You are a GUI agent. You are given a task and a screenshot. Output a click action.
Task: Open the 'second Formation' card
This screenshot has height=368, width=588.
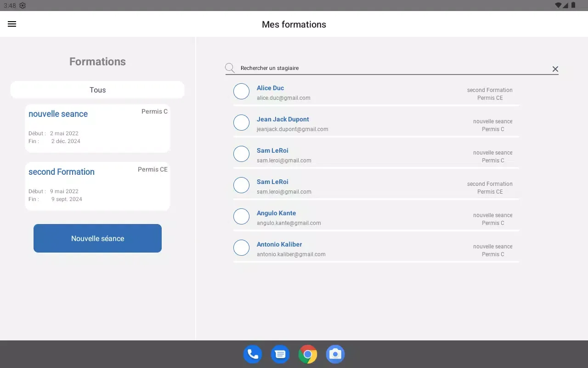[x=97, y=186]
